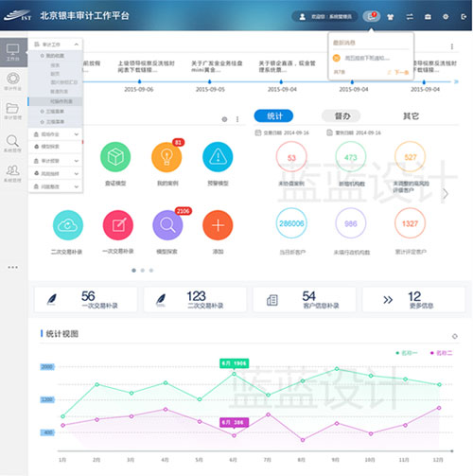Viewport: 473px width, 476px height.
Task: Click the red circle showing 1327
Action: click(410, 223)
